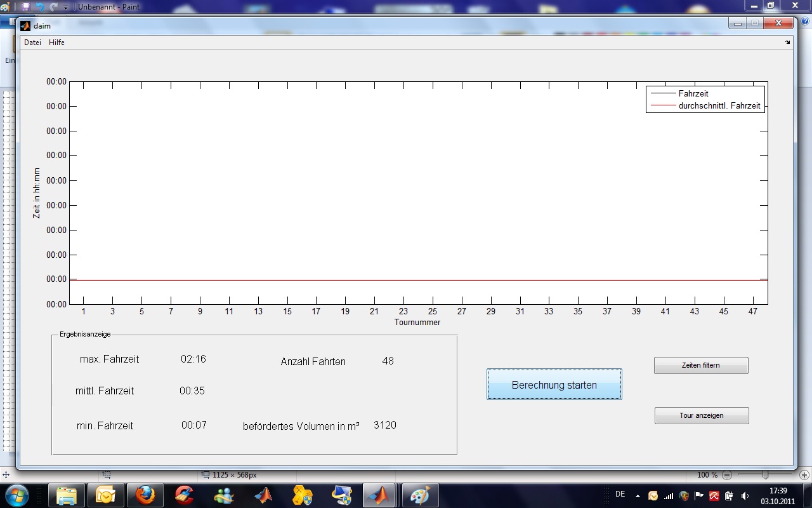Open the Hilfe menu
812x508 pixels.
click(x=56, y=43)
